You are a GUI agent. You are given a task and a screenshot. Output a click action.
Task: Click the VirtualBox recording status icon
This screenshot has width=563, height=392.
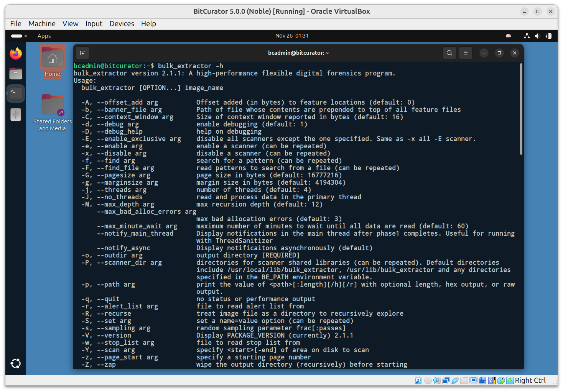coord(482,380)
